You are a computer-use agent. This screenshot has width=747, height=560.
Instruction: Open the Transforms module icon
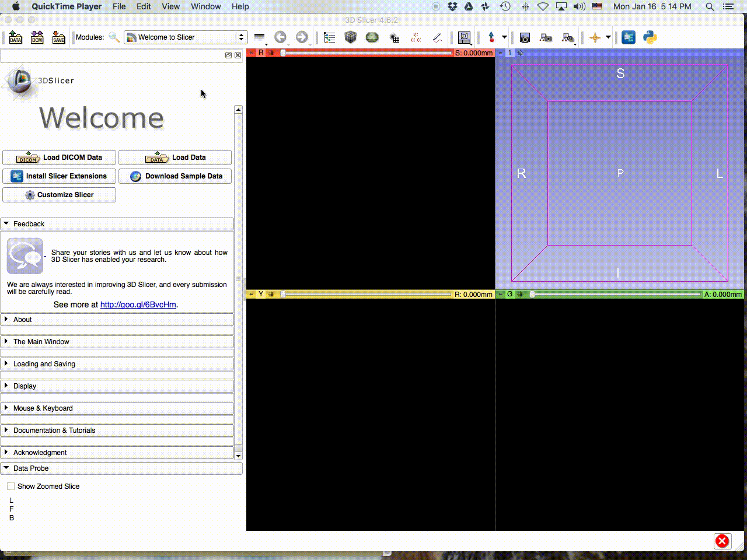point(395,37)
